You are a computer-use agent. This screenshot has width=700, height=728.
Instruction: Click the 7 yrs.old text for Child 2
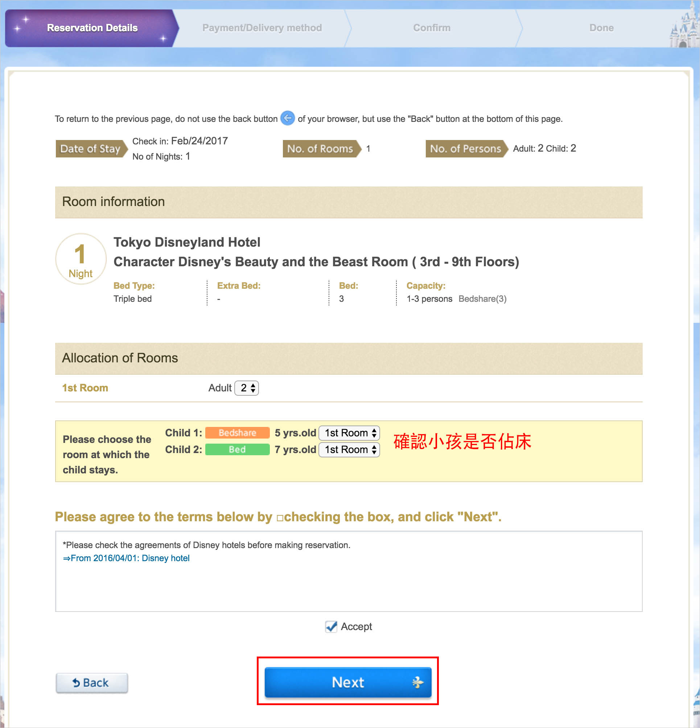(x=295, y=449)
